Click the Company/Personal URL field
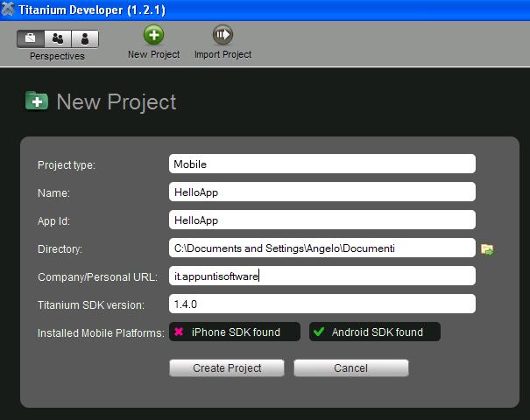Viewport: 530px width, 420px height. (x=322, y=276)
